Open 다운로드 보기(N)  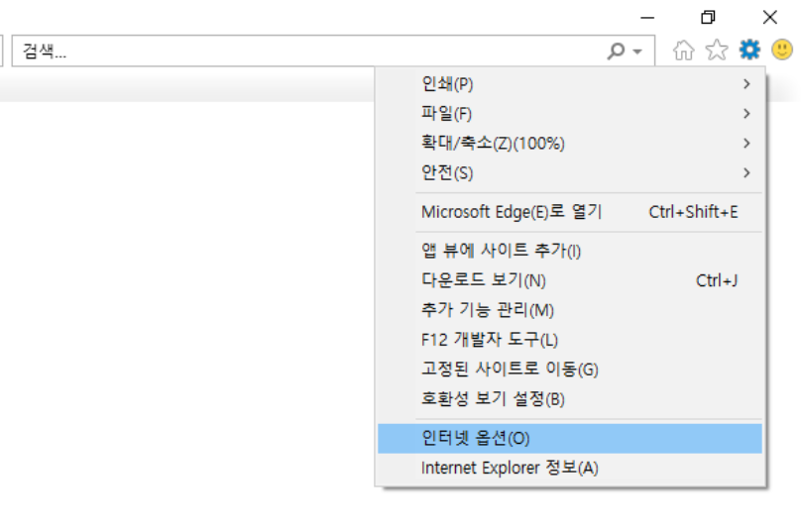[x=570, y=280]
